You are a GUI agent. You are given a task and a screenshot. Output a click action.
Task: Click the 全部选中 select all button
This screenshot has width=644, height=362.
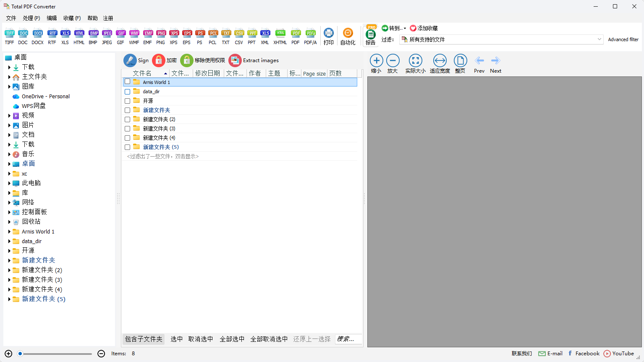[x=232, y=339]
